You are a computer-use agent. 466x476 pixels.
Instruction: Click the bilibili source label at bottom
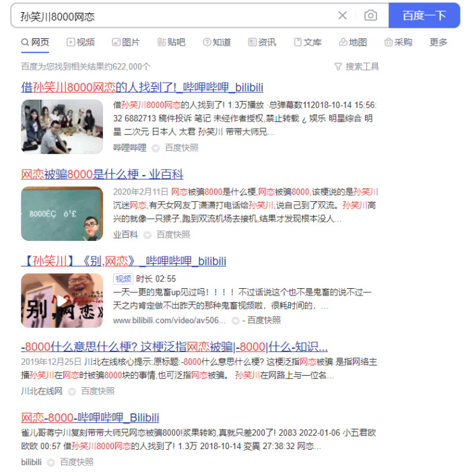click(x=31, y=462)
